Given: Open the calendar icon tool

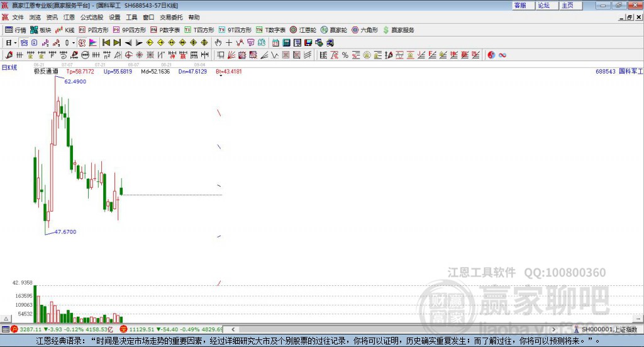Looking at the screenshot, I should (275, 43).
